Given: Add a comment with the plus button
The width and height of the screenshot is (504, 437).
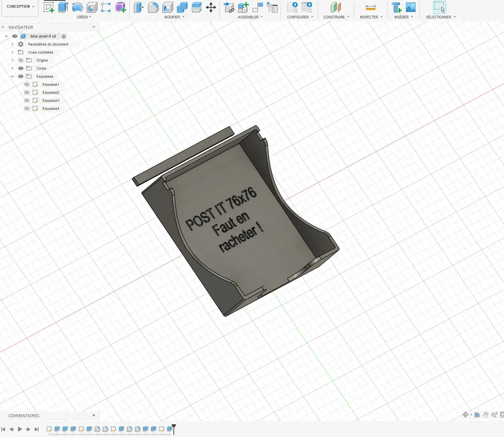Looking at the screenshot, I should pos(94,415).
